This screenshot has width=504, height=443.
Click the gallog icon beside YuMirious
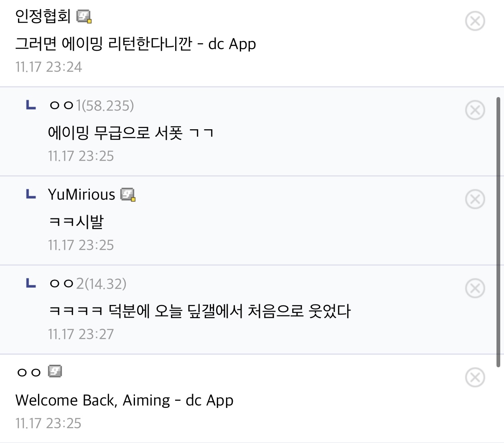coord(128,195)
